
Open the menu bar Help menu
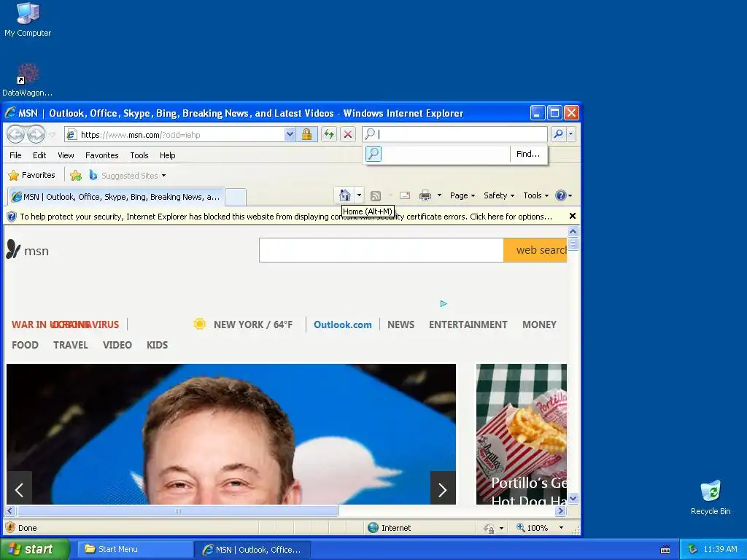(x=167, y=155)
